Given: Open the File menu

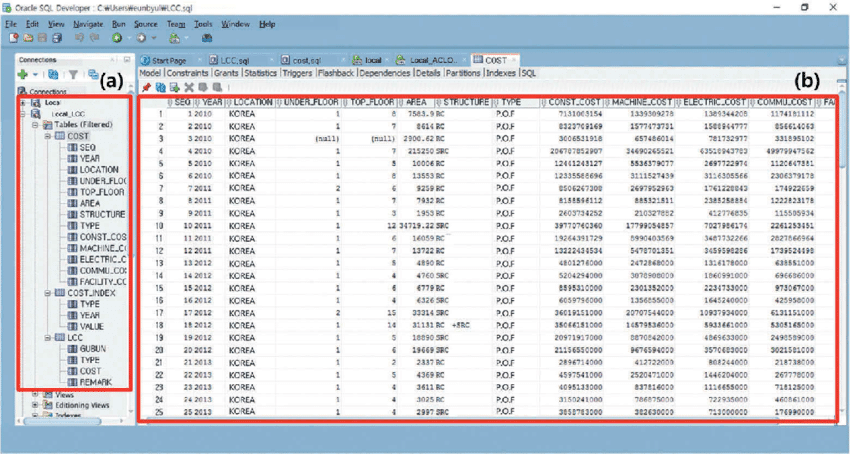Looking at the screenshot, I should pyautogui.click(x=11, y=24).
